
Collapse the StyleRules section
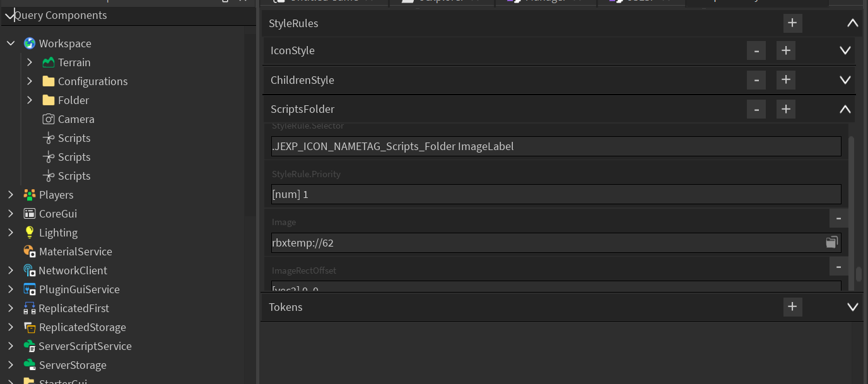(853, 23)
